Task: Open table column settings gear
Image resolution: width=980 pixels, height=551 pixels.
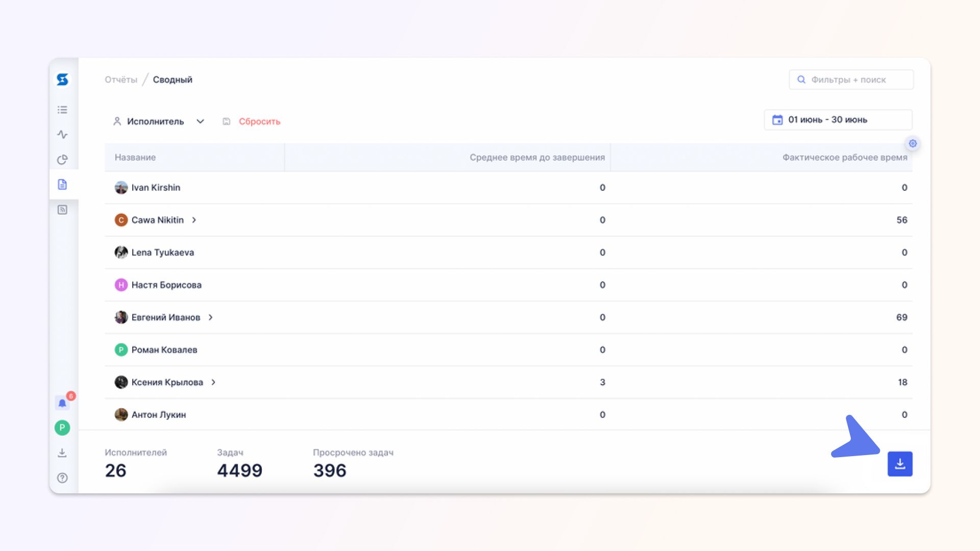Action: 913,143
